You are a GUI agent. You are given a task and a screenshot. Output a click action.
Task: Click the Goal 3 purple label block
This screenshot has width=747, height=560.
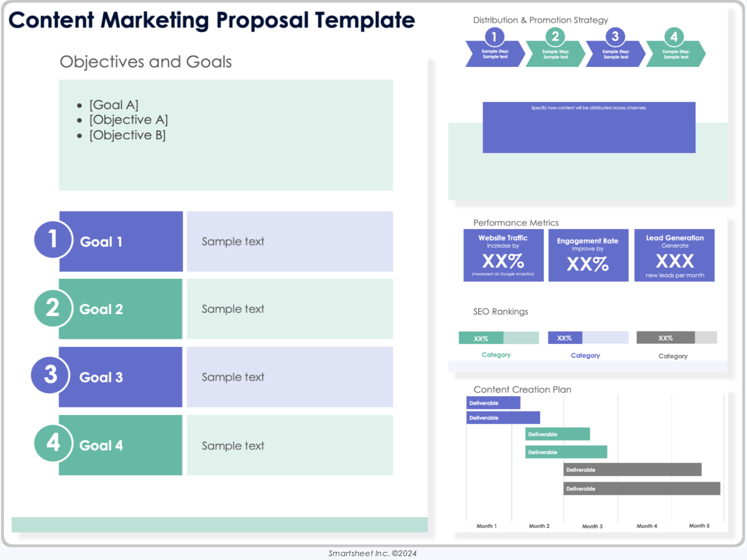tap(121, 377)
